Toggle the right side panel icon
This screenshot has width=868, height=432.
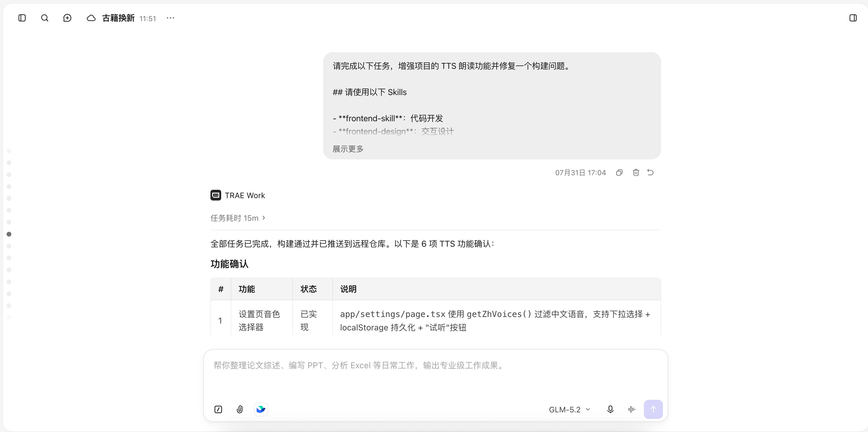pyautogui.click(x=853, y=18)
